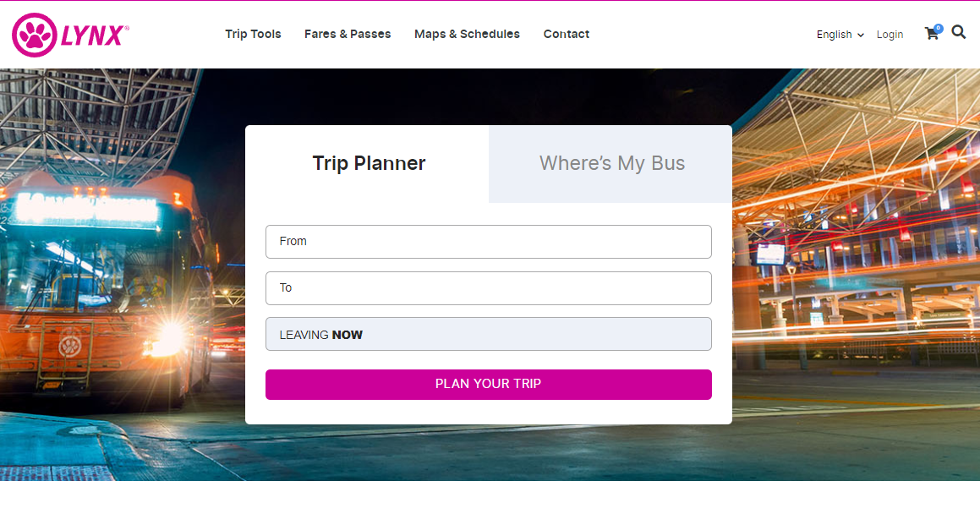Screen dimensions: 980x514
Task: Click the blue cart item count badge
Action: 938,28
